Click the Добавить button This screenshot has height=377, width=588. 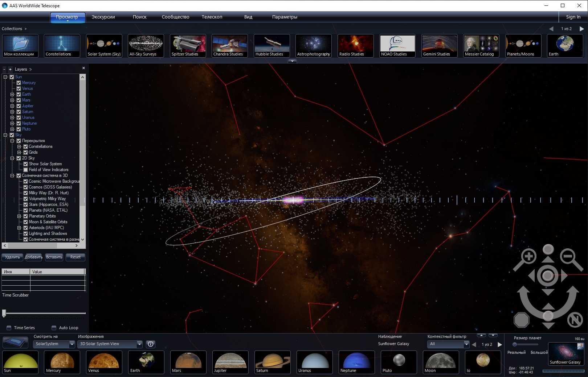33,257
